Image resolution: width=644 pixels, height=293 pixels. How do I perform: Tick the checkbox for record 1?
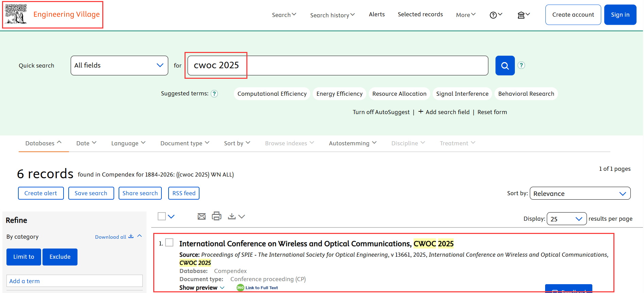169,242
